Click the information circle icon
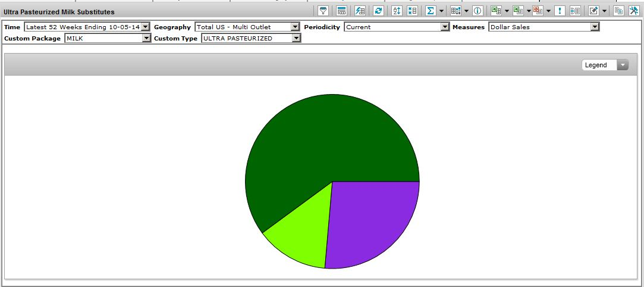 pyautogui.click(x=477, y=11)
